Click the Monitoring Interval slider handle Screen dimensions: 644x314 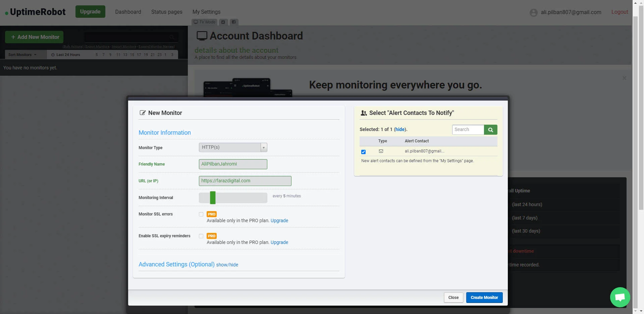point(213,198)
